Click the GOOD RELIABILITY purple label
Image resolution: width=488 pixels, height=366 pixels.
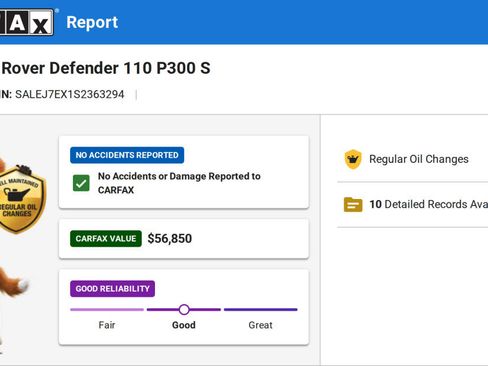point(112,289)
